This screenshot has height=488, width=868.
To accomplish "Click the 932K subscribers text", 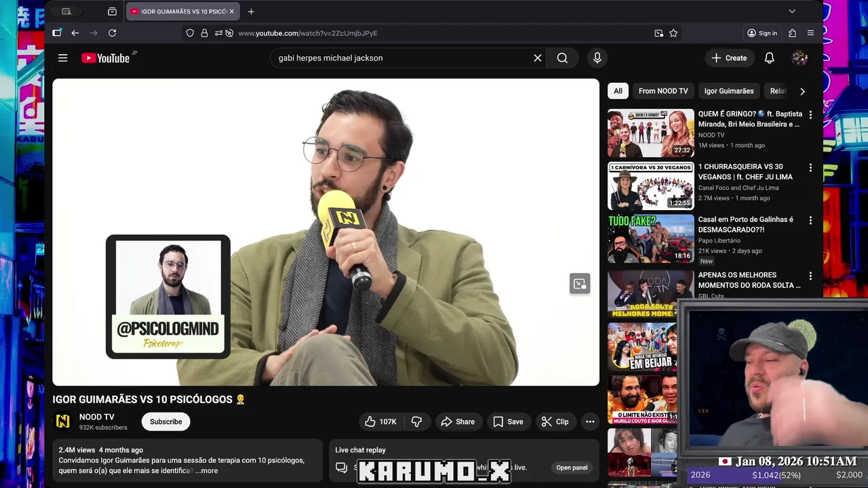I will [103, 428].
